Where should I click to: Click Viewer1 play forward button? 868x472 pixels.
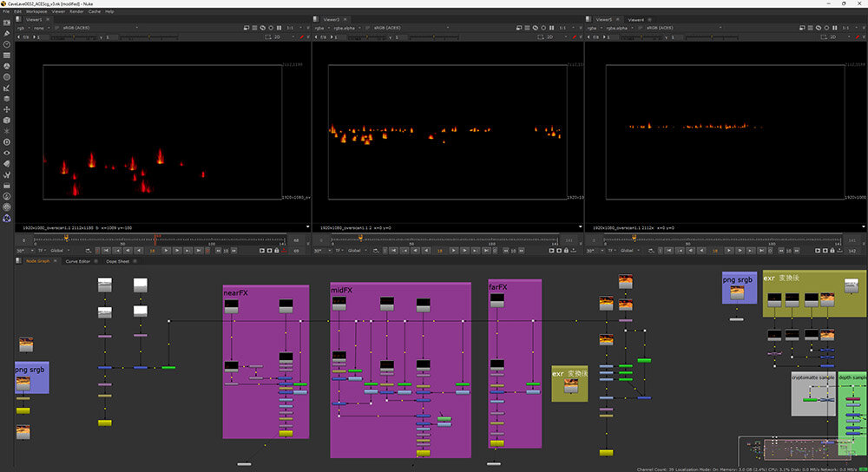click(x=166, y=251)
